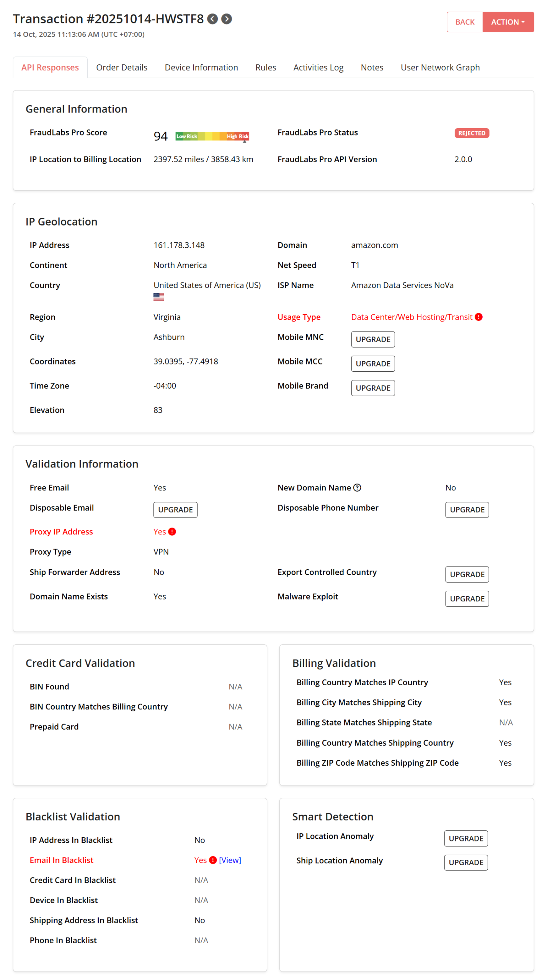
Task: Click Usage Type red warning icon
Action: click(x=478, y=317)
